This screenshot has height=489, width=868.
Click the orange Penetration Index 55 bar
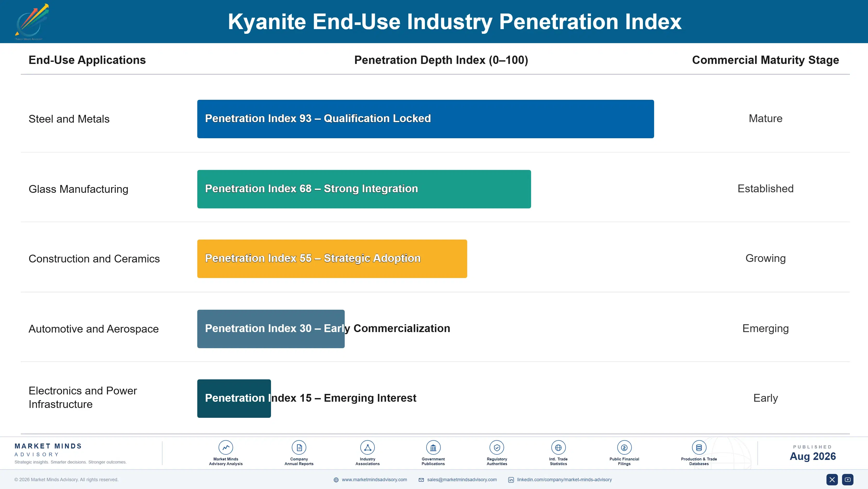[332, 259]
